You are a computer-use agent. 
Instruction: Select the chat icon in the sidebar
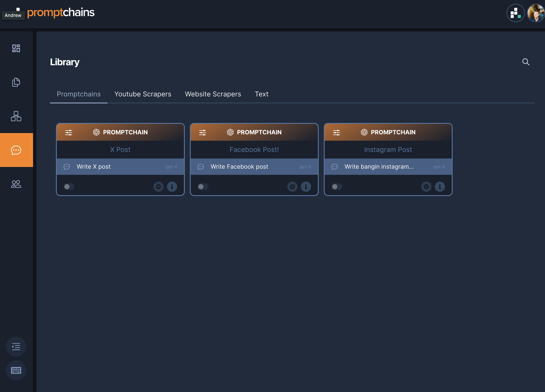pos(16,150)
